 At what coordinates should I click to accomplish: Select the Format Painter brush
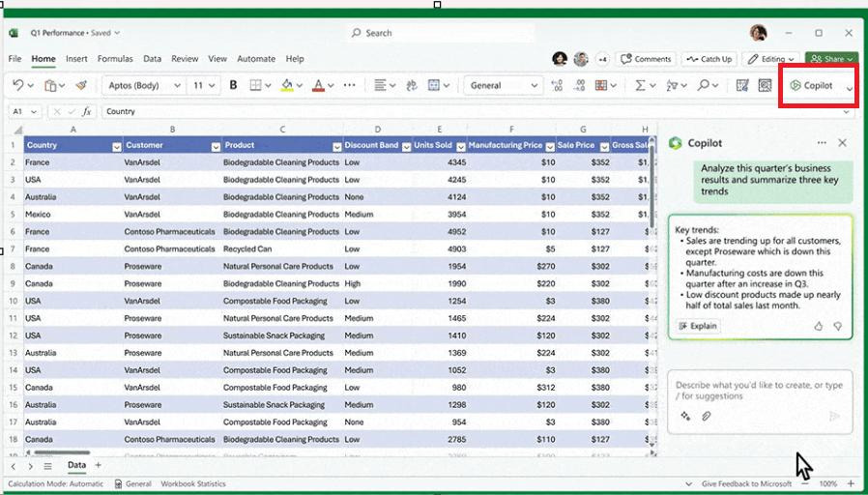coord(81,85)
